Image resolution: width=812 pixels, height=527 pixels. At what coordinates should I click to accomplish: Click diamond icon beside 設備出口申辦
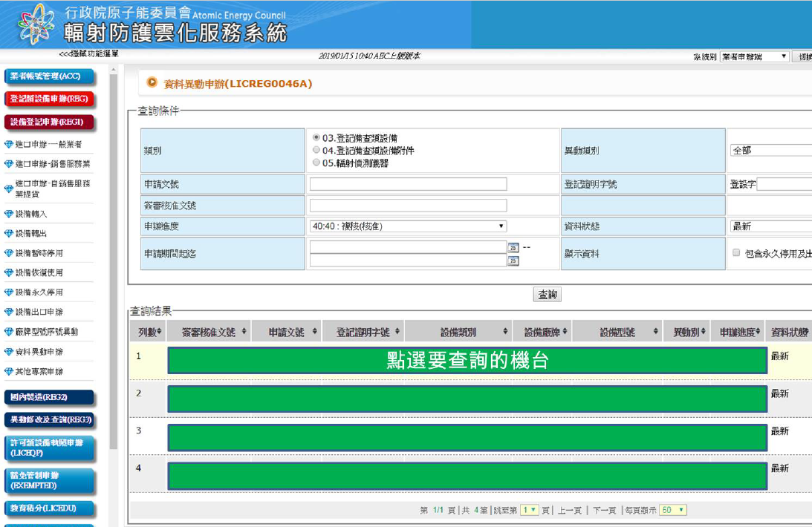(9, 312)
